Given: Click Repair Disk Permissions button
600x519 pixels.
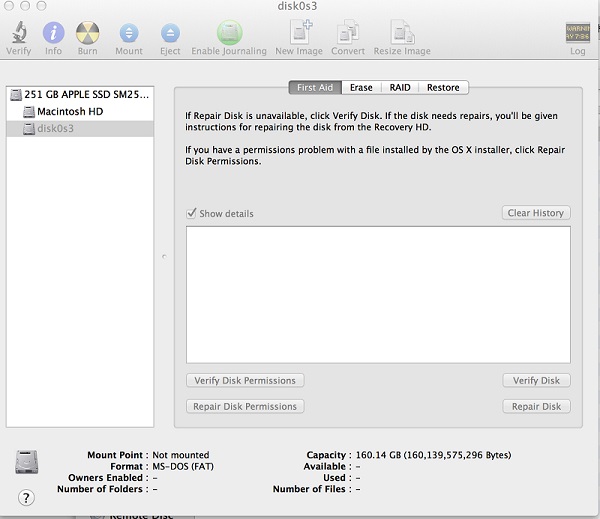Looking at the screenshot, I should point(245,406).
